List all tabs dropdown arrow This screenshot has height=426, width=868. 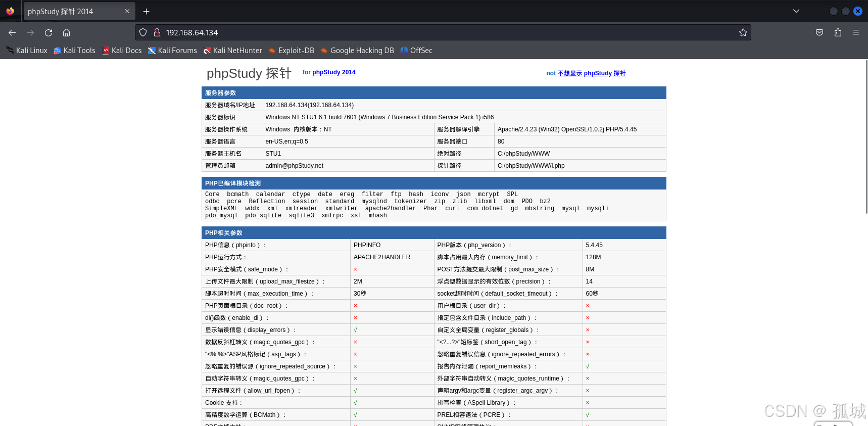796,11
